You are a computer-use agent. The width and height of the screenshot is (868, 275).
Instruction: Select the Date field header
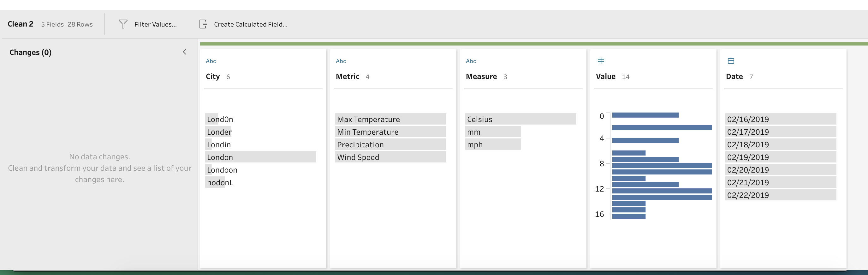734,76
